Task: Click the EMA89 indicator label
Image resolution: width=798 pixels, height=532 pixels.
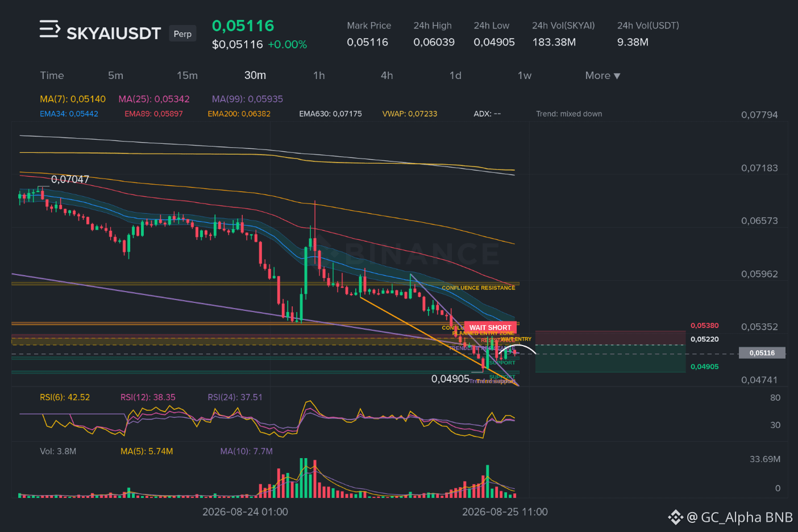Action: [153, 114]
